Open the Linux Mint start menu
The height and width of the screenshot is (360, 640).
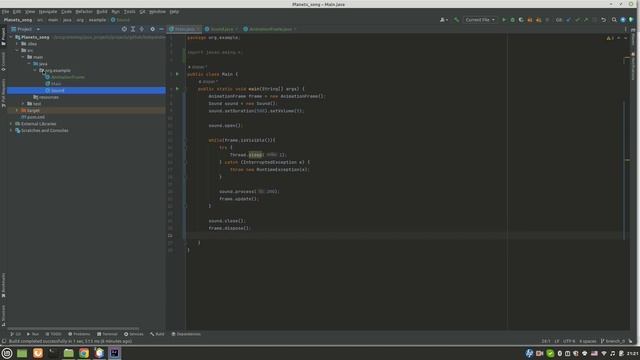[x=7, y=353]
